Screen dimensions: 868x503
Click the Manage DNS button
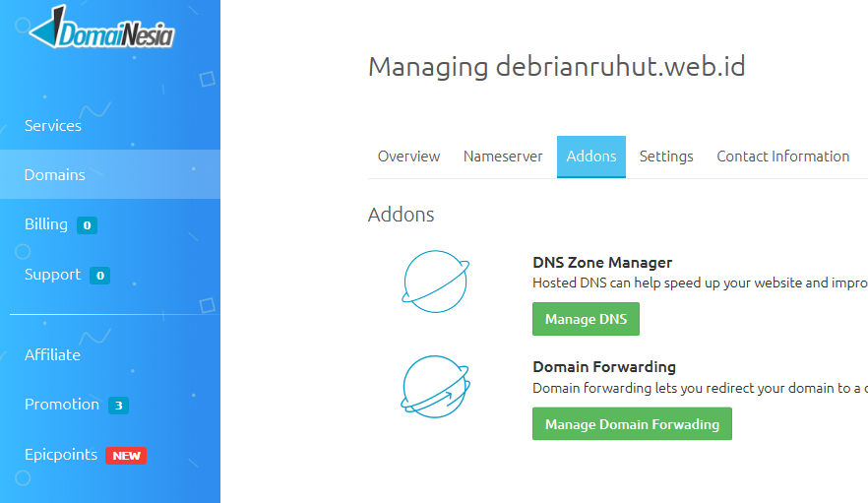(586, 319)
